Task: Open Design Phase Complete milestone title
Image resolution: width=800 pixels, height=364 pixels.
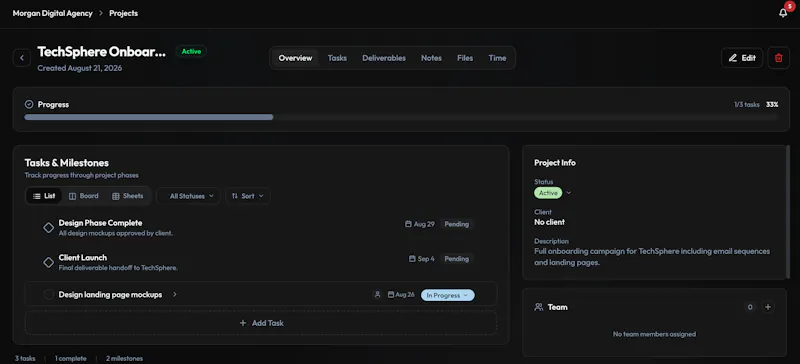Action: 101,223
